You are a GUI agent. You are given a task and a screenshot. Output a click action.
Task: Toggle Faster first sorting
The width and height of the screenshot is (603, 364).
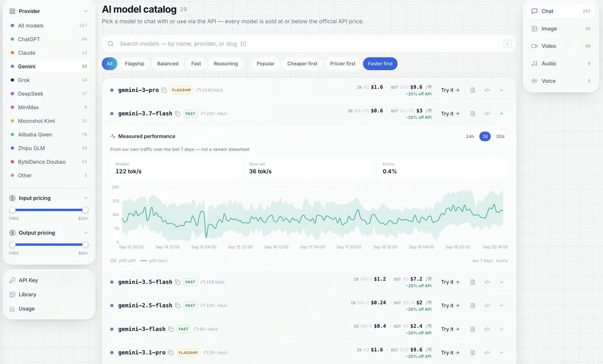(x=380, y=64)
